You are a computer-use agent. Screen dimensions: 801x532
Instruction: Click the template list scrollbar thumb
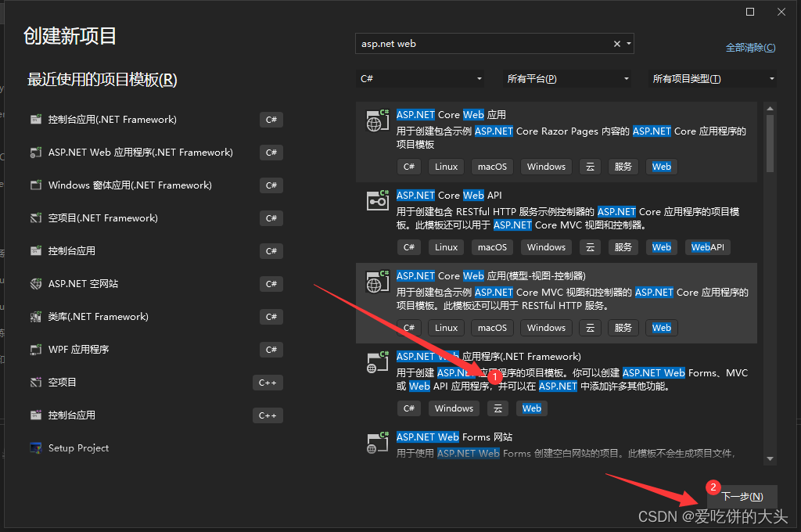(770, 144)
